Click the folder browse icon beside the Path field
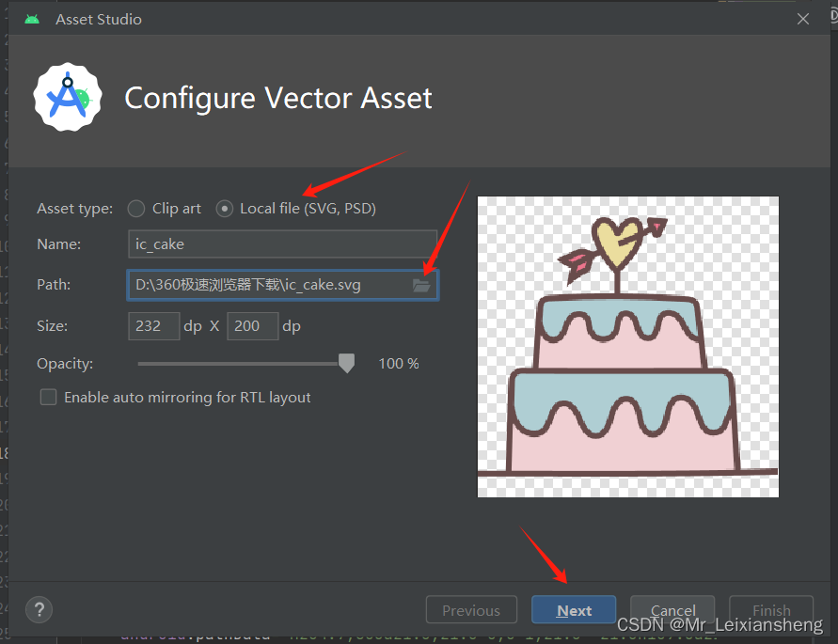Viewport: 838px width, 644px height. click(x=421, y=284)
